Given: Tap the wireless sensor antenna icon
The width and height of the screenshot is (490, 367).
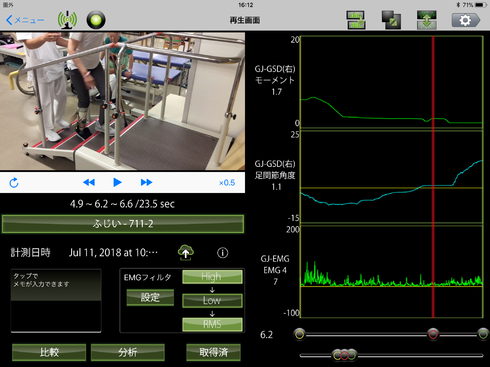Looking at the screenshot, I should coord(67,20).
